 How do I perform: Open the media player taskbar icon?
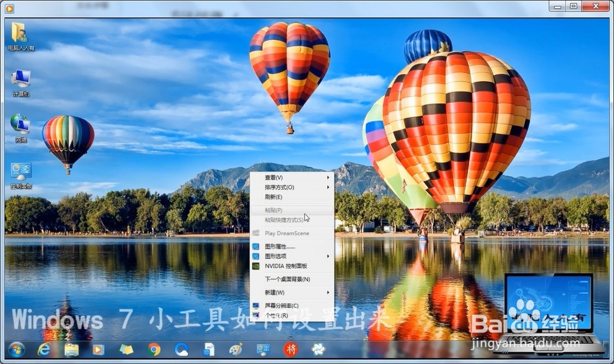[98, 349]
